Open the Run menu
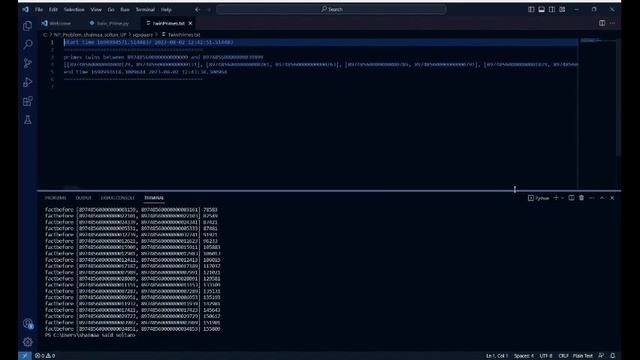This screenshot has width=640, height=360. [x=125, y=9]
